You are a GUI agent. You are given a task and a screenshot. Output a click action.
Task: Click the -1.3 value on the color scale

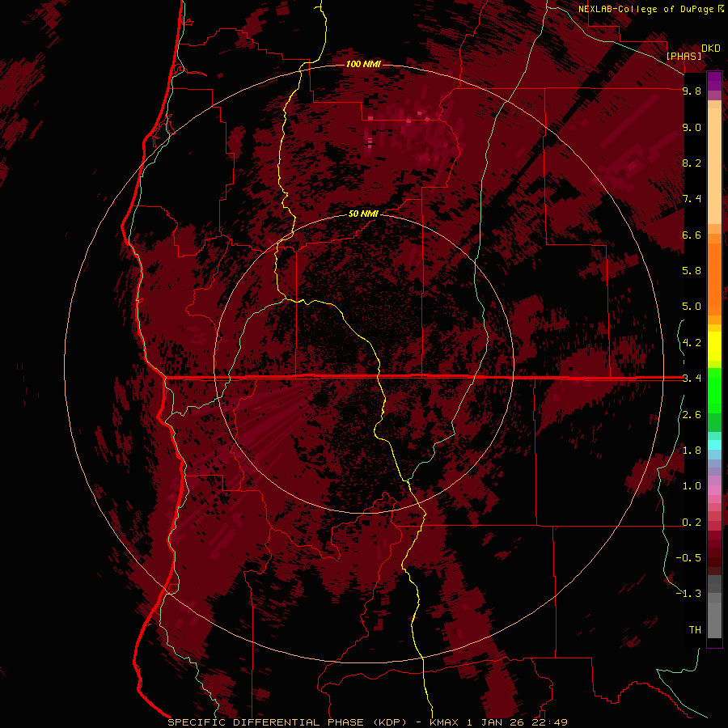pyautogui.click(x=688, y=594)
